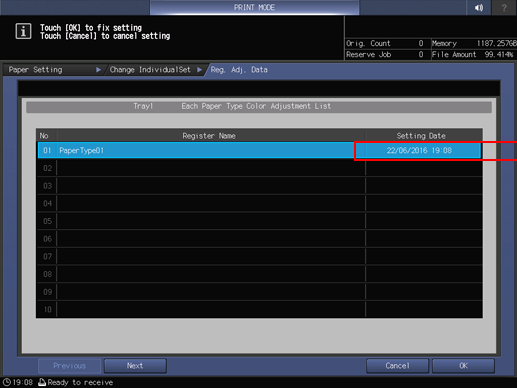This screenshot has width=517, height=388.
Task: Select empty register row 02
Action: 259,168
